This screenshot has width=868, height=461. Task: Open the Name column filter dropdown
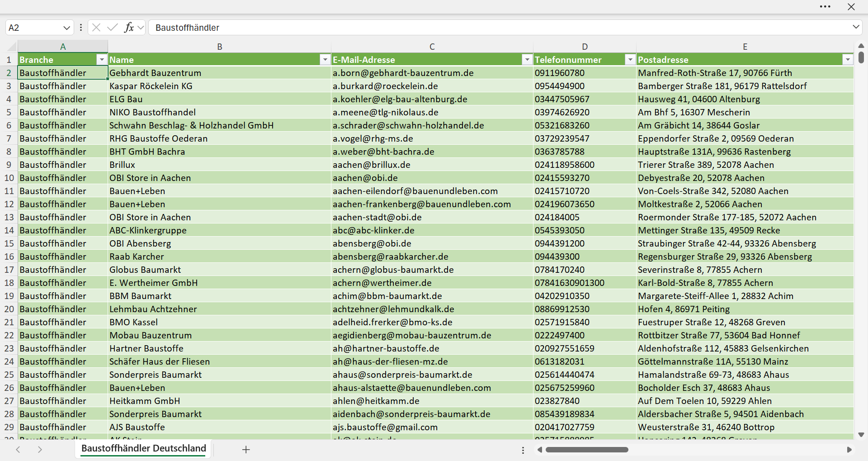325,60
